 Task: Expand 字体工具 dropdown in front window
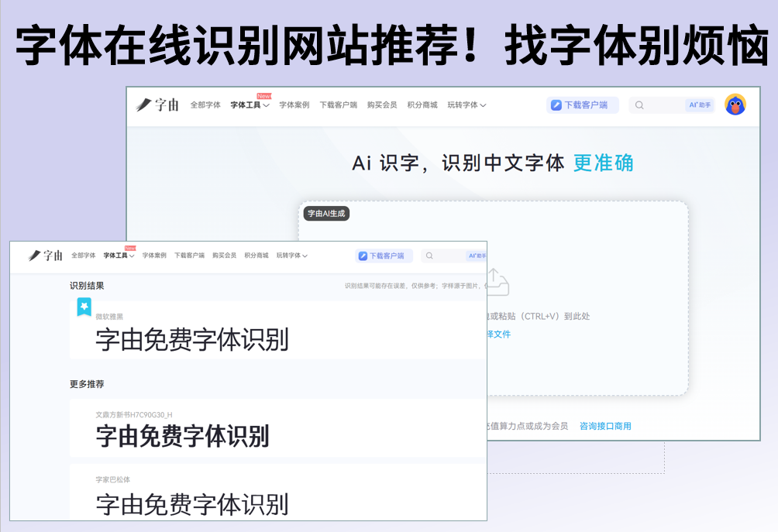pyautogui.click(x=119, y=256)
